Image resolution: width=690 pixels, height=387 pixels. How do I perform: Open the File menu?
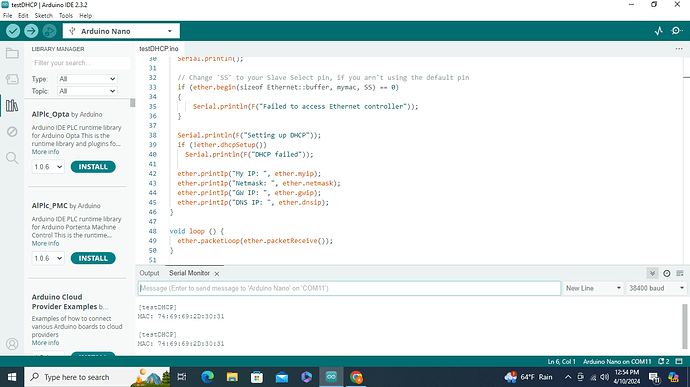point(7,15)
